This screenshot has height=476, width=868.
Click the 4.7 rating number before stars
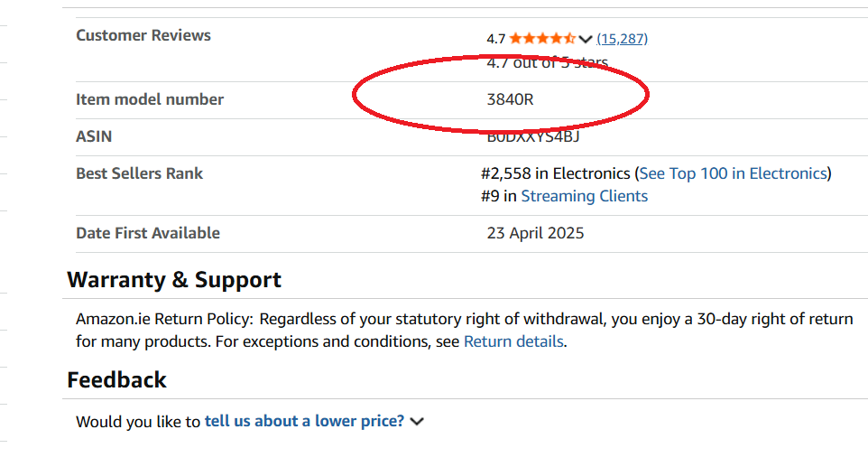coord(495,38)
